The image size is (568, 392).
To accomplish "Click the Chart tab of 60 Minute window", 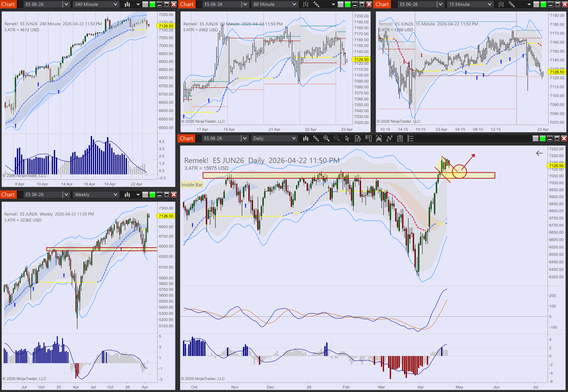I will point(187,4).
